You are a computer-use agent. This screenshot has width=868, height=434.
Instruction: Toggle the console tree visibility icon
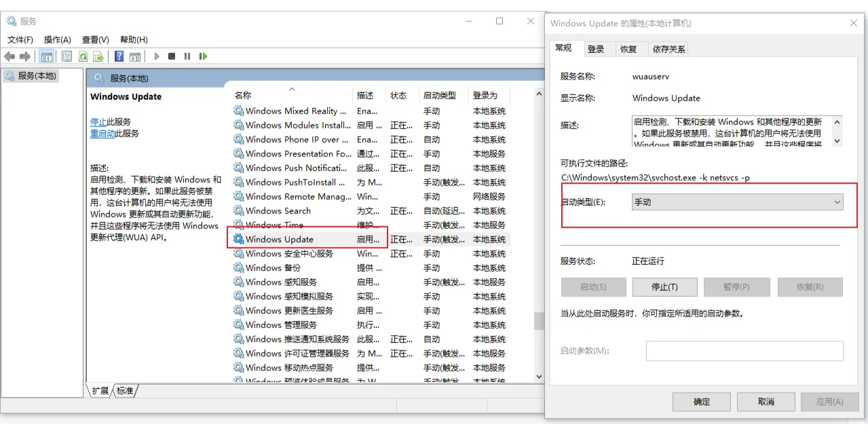click(46, 56)
